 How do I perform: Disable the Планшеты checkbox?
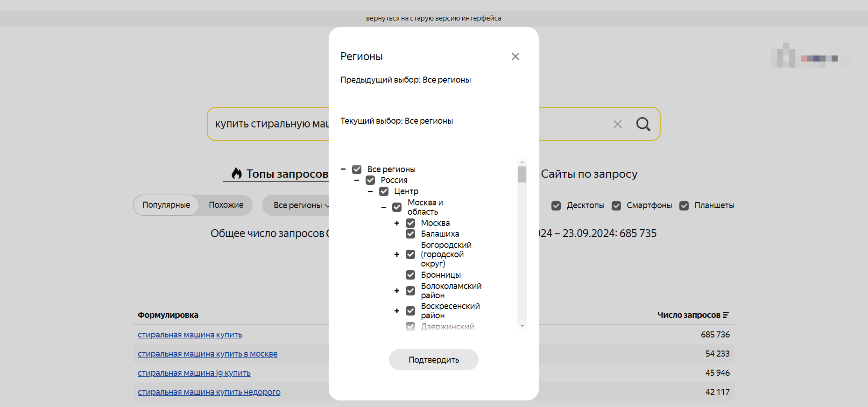[684, 206]
